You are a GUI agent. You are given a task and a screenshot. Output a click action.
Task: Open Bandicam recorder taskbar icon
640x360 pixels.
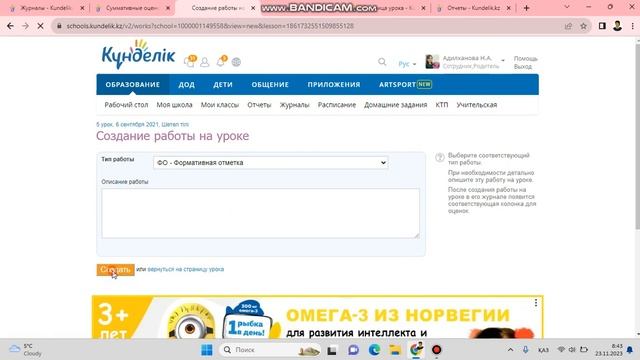tap(437, 350)
